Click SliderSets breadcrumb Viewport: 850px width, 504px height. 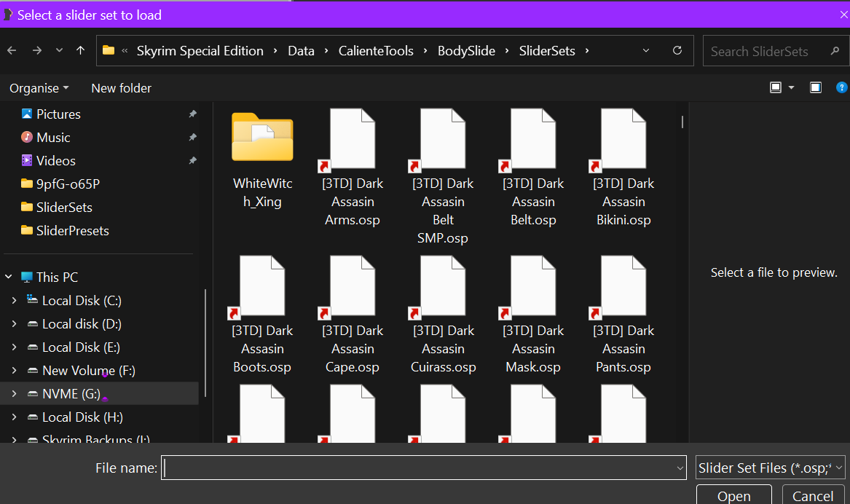(547, 51)
